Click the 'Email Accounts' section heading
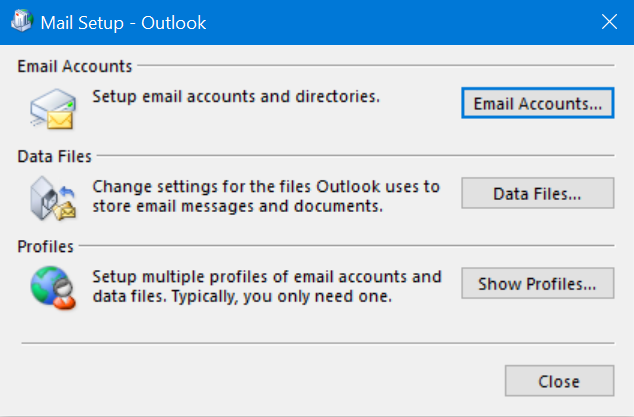 click(x=75, y=66)
